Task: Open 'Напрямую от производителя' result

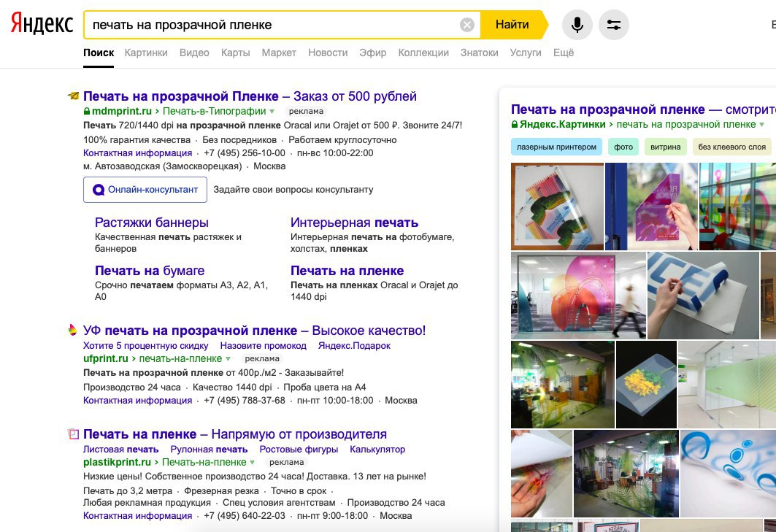Action: [x=235, y=434]
